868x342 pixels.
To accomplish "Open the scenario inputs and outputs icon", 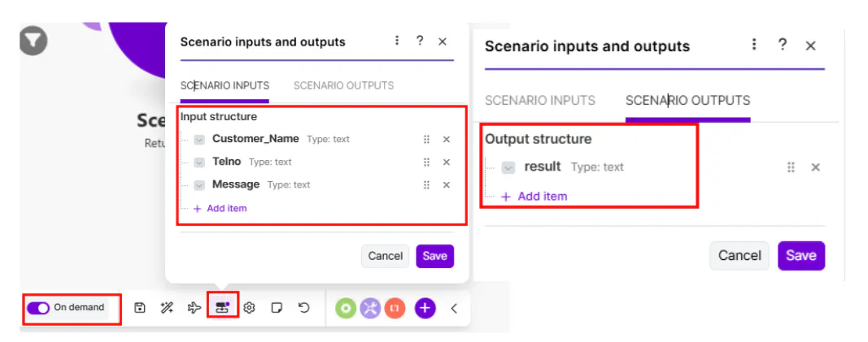I will 222,308.
